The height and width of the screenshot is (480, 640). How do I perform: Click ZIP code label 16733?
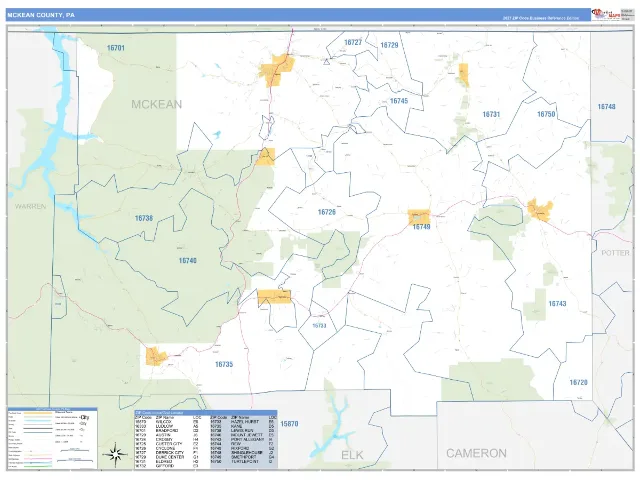(319, 326)
